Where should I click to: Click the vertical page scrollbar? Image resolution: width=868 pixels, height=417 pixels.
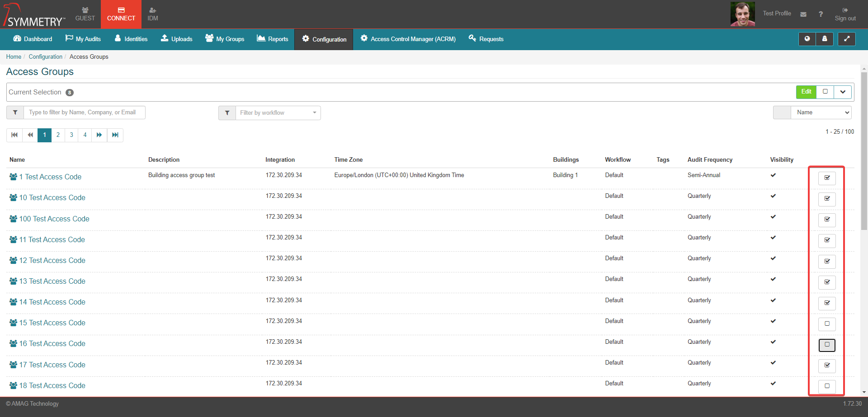(x=864, y=151)
